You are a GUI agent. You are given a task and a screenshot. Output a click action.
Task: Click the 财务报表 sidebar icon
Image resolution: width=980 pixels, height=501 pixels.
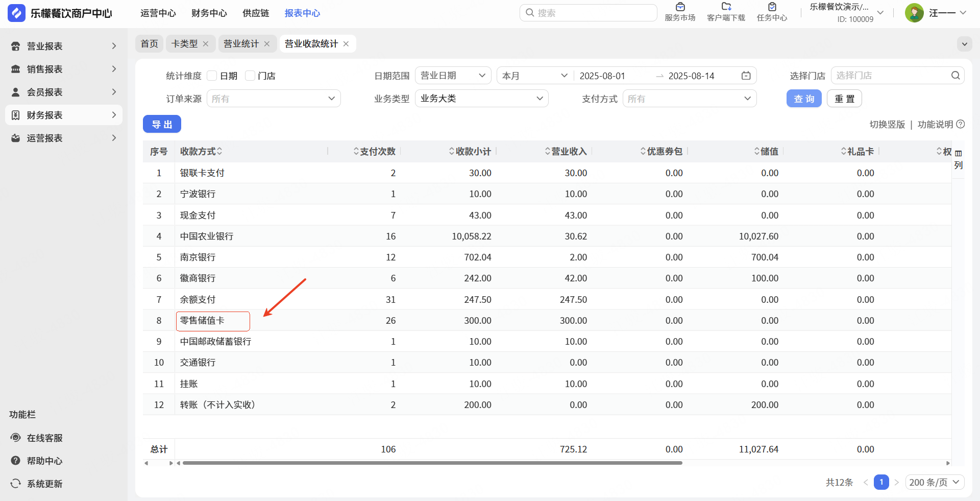coord(16,115)
